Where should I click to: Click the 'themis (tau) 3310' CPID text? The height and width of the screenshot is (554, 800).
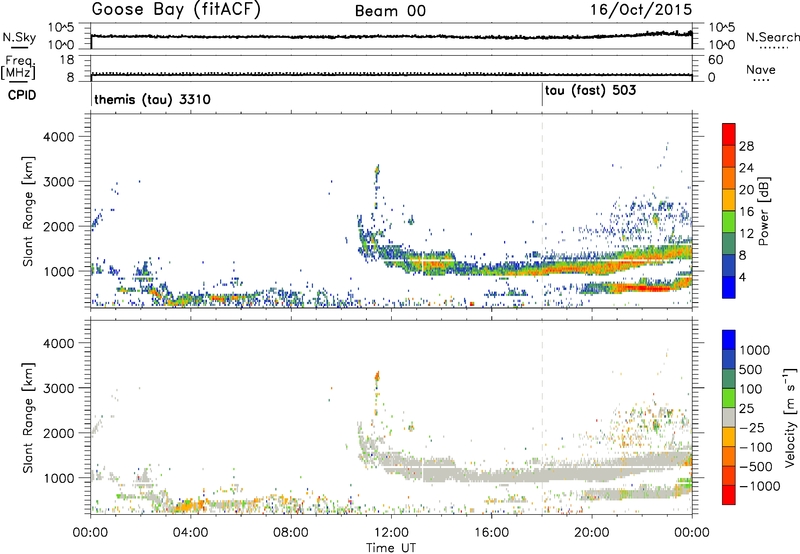[x=152, y=99]
